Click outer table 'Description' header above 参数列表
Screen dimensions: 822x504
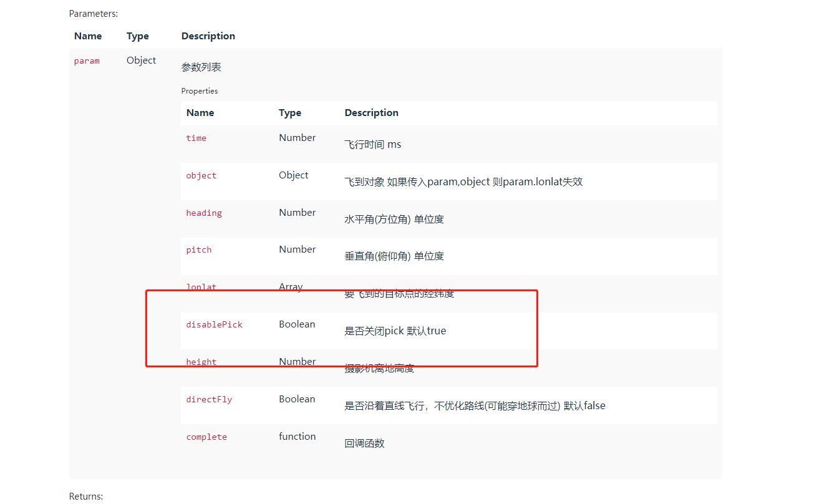click(208, 36)
